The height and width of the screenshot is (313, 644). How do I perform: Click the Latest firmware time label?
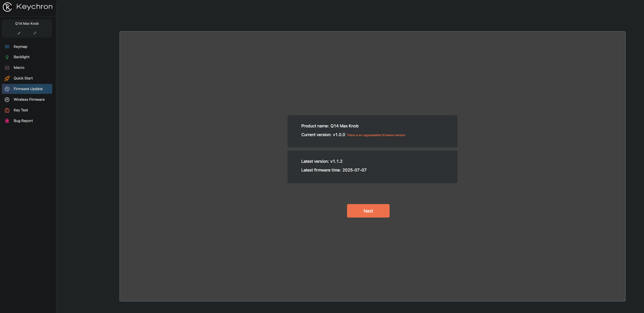tap(321, 170)
